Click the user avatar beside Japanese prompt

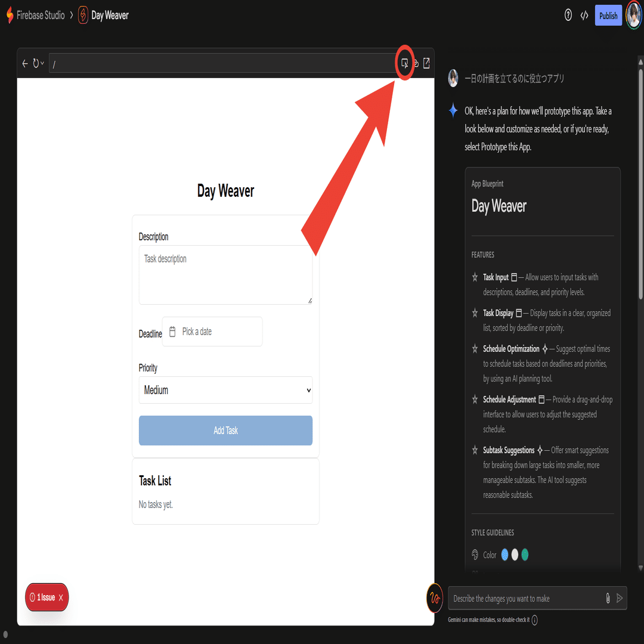pyautogui.click(x=453, y=78)
